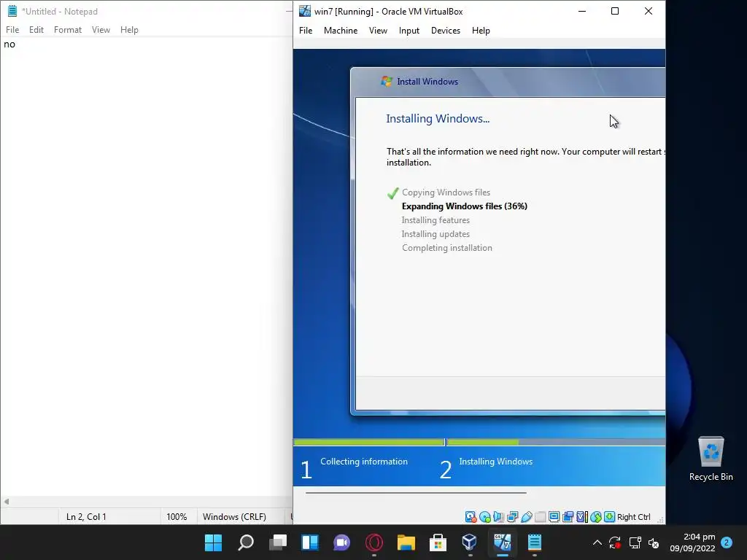Open the Windows Start menu
Image resolution: width=747 pixels, height=560 pixels.
click(213, 542)
